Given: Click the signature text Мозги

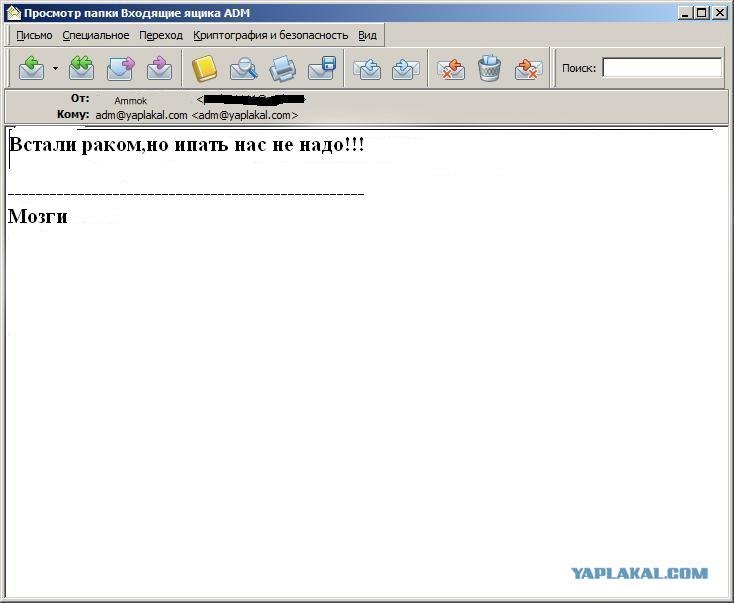Looking at the screenshot, I should [x=38, y=216].
